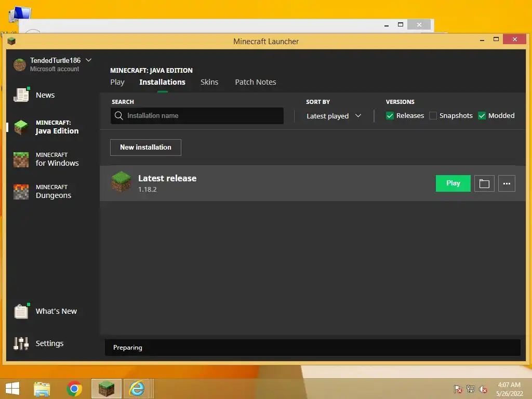Click the 1.18.2 version text
The image size is (532, 399).
[x=147, y=189]
